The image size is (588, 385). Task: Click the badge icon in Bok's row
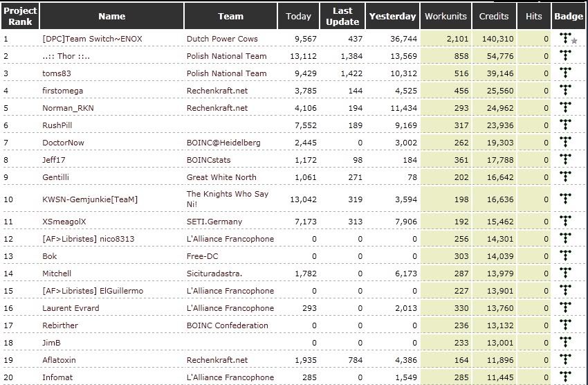(x=567, y=256)
